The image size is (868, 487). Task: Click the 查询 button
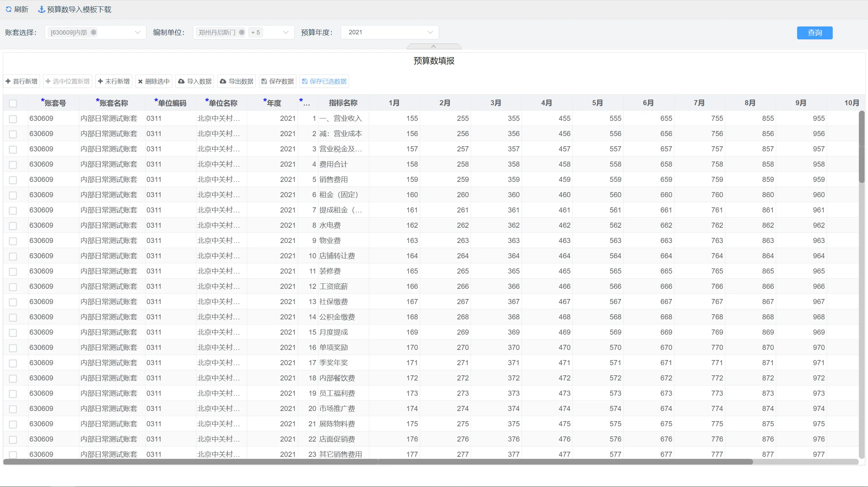coord(814,33)
